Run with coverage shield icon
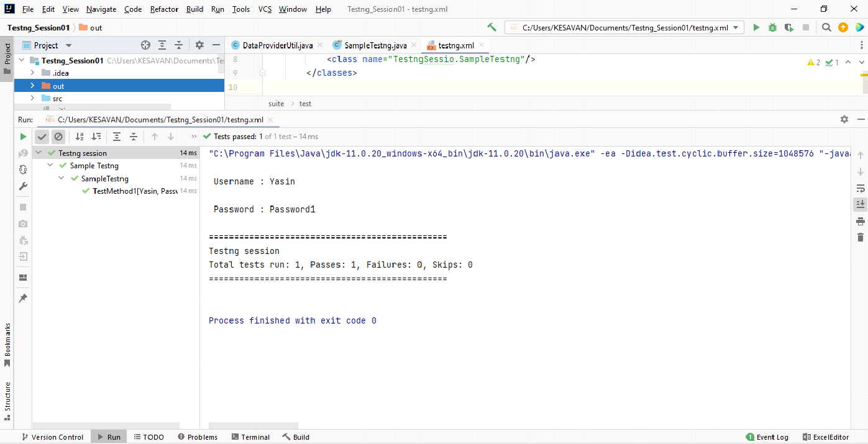The width and height of the screenshot is (868, 444). click(x=789, y=27)
